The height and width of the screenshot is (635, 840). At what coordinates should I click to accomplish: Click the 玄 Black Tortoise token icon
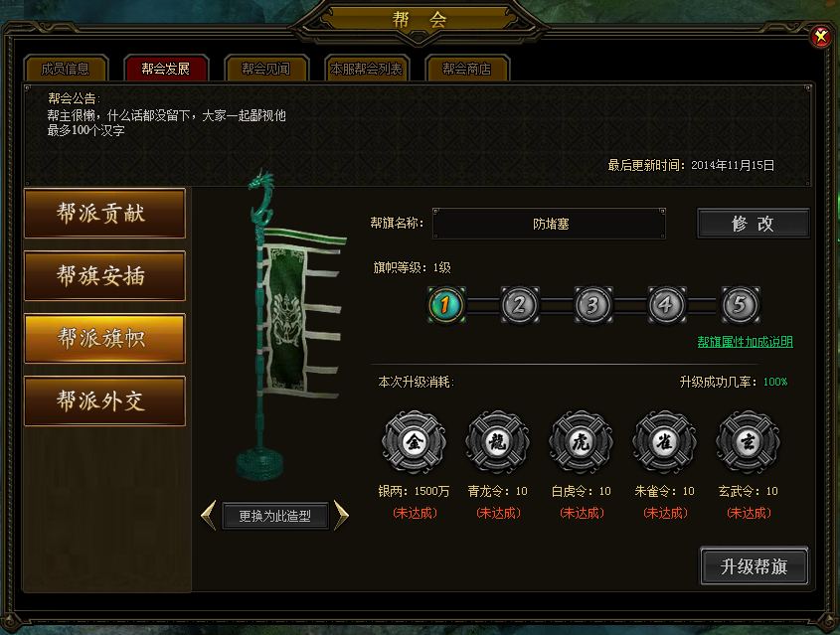748,442
